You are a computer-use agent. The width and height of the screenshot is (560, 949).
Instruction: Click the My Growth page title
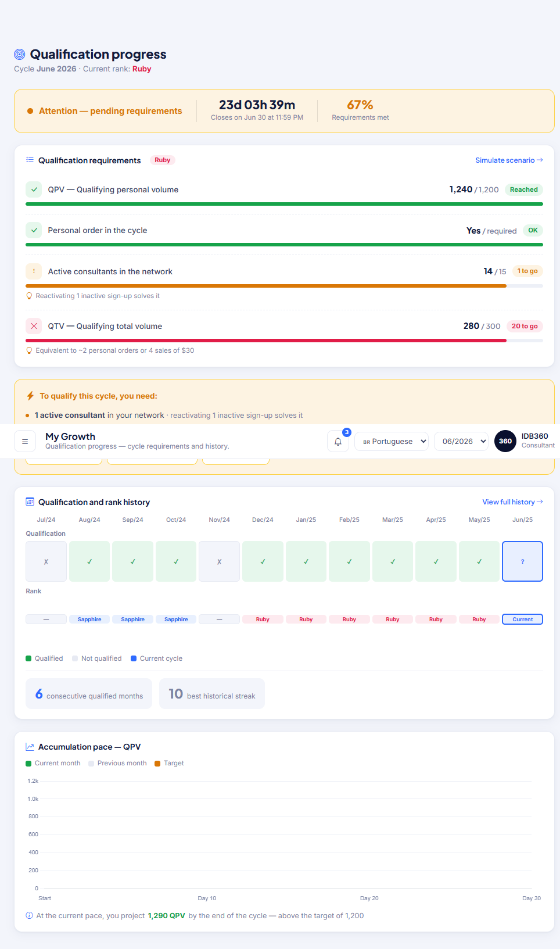click(70, 436)
